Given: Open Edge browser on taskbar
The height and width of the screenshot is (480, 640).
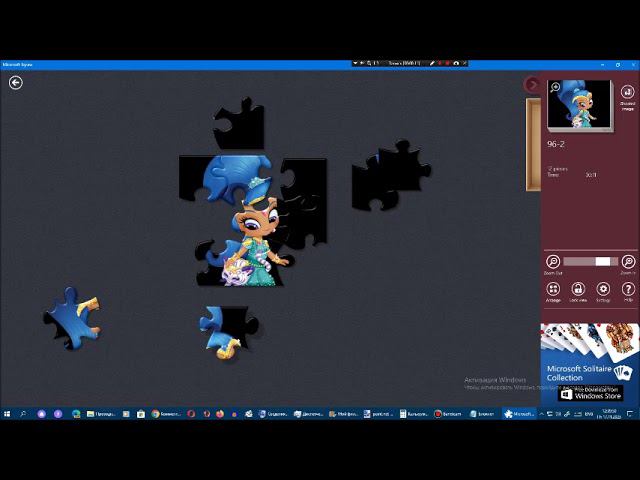Looking at the screenshot, I should click(x=76, y=414).
